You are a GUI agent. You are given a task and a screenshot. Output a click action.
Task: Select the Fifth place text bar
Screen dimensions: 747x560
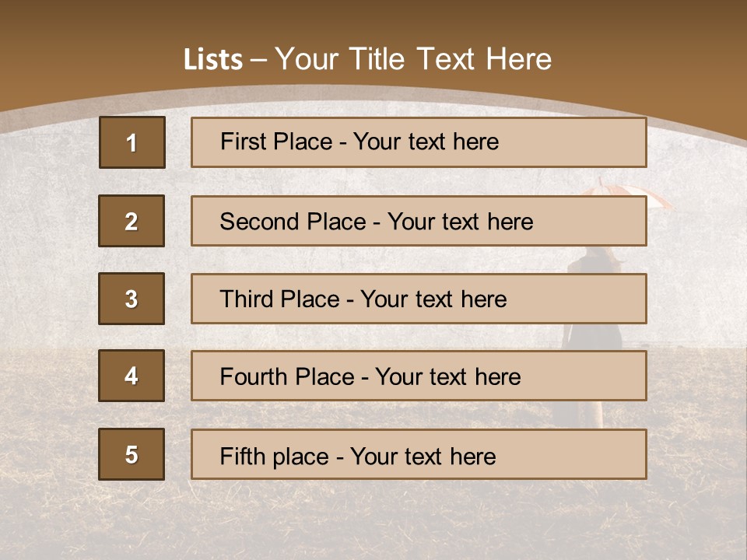419,454
